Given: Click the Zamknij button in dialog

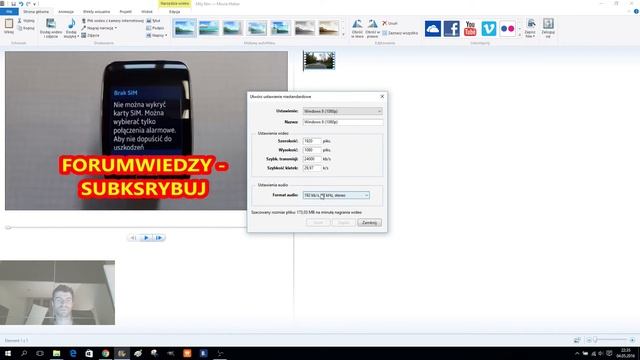Looking at the screenshot, I should point(369,222).
